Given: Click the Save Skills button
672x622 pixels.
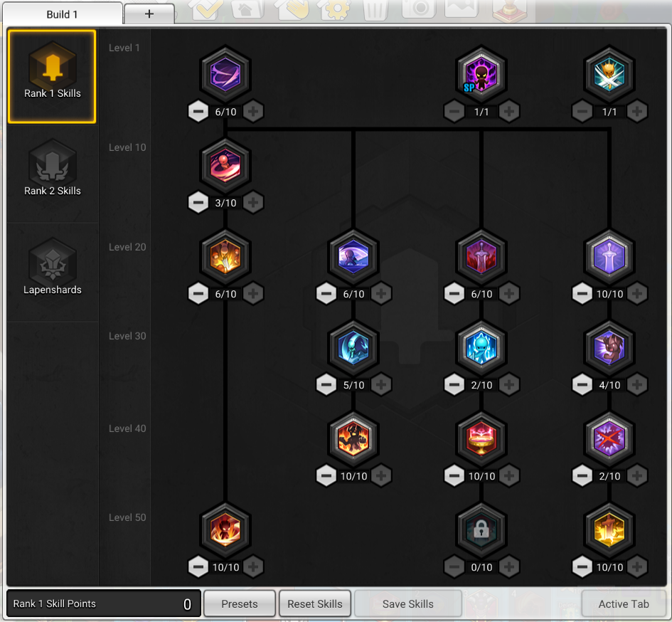Looking at the screenshot, I should [x=408, y=603].
